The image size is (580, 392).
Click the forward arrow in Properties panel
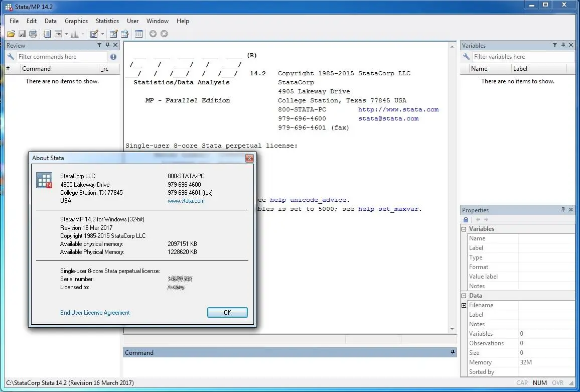point(486,219)
